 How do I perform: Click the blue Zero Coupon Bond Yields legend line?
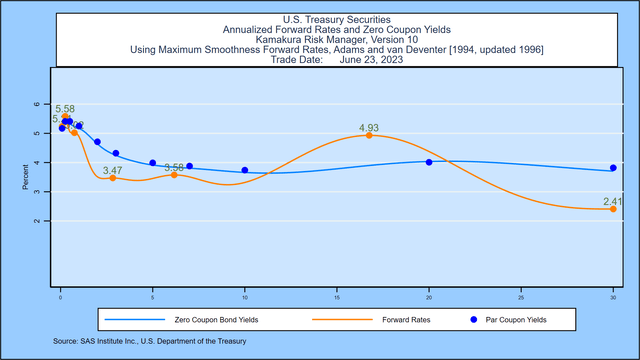[135, 320]
